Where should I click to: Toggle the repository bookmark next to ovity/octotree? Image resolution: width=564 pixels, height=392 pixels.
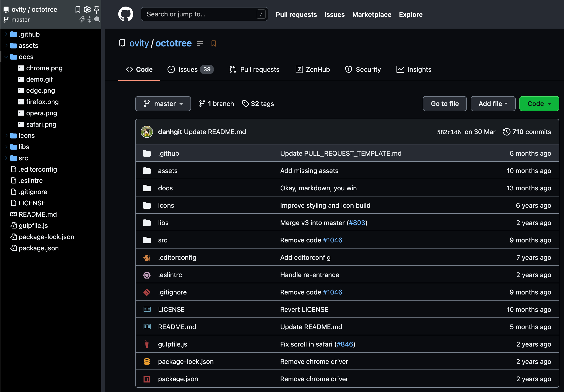(x=213, y=43)
